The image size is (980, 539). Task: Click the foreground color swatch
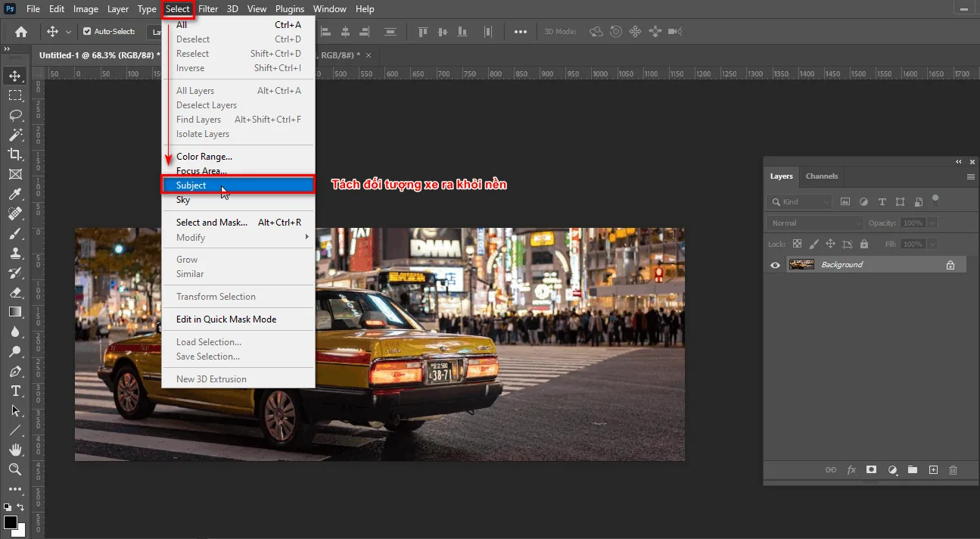[12, 521]
